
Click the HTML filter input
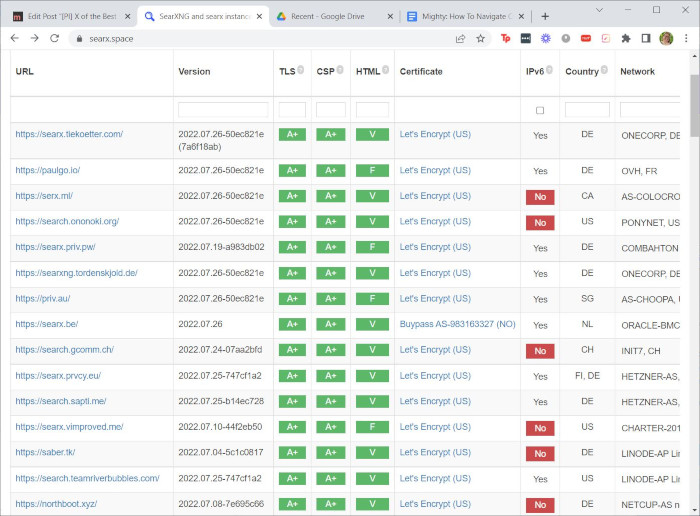point(372,110)
